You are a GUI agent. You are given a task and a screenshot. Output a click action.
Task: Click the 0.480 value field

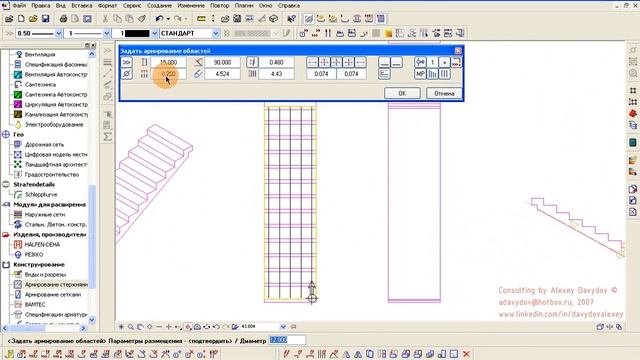276,62
